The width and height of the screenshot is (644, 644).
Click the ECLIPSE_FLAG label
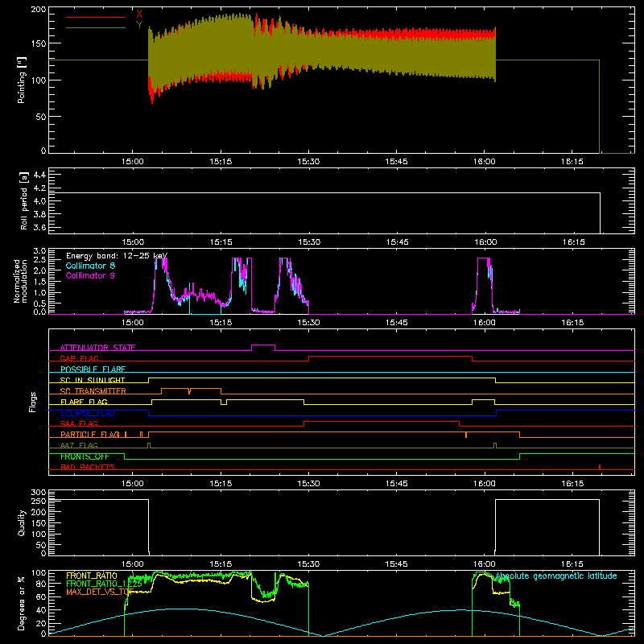88,413
